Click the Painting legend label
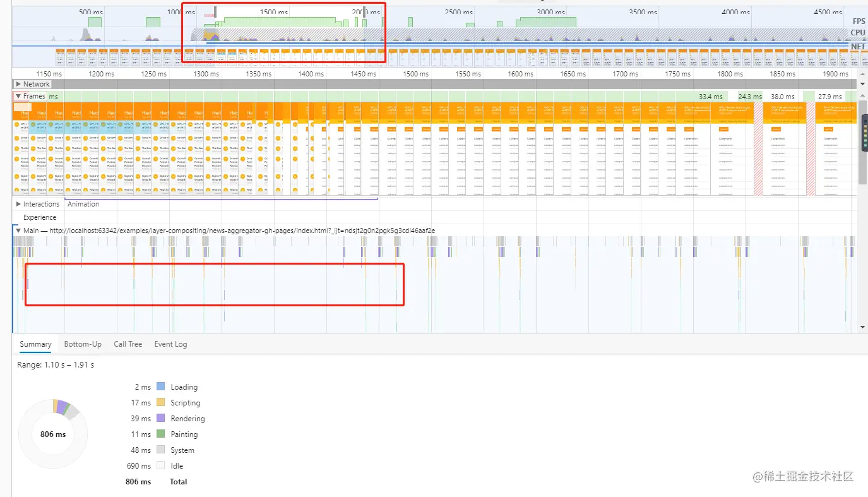The height and width of the screenshot is (497, 868). (184, 434)
